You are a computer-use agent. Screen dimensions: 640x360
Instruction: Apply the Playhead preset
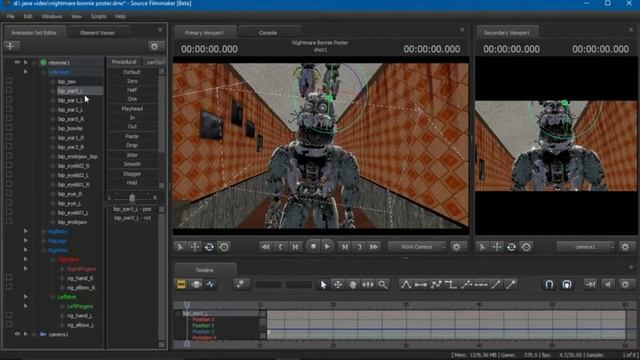pos(132,109)
